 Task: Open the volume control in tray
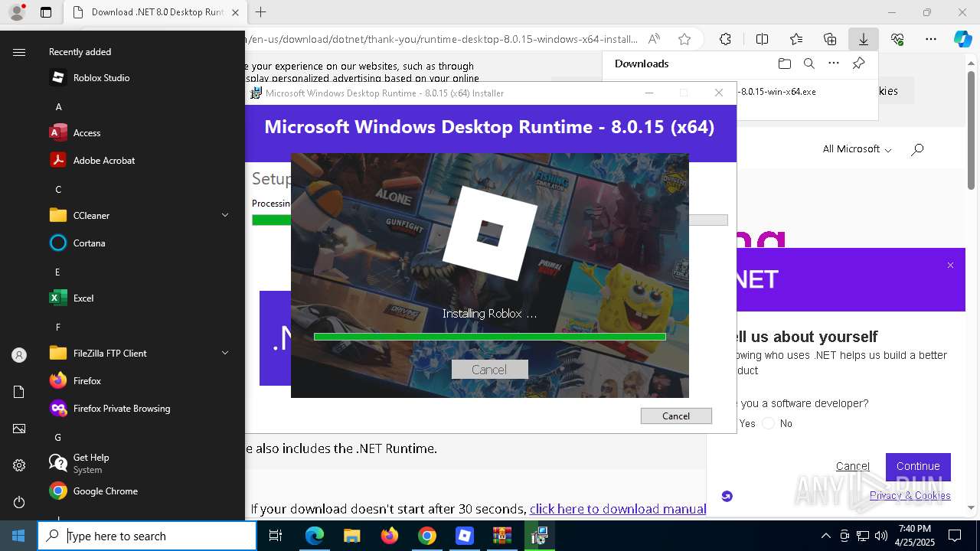tap(881, 536)
